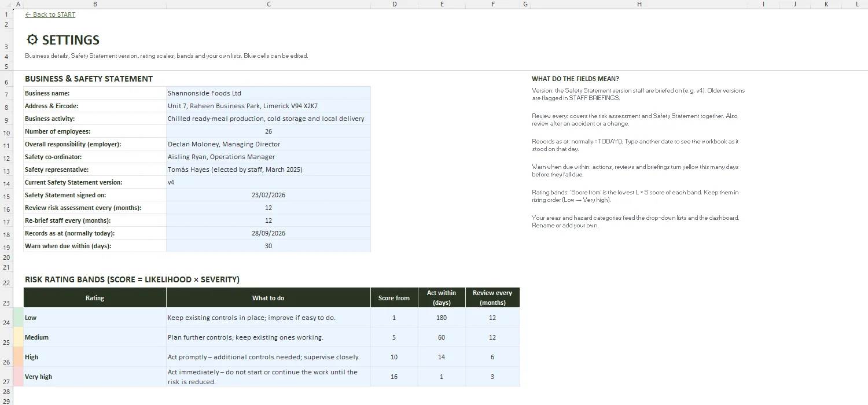
Task: Click the WHAT DO THE FIELDS MEAN? heading
Action: point(575,79)
